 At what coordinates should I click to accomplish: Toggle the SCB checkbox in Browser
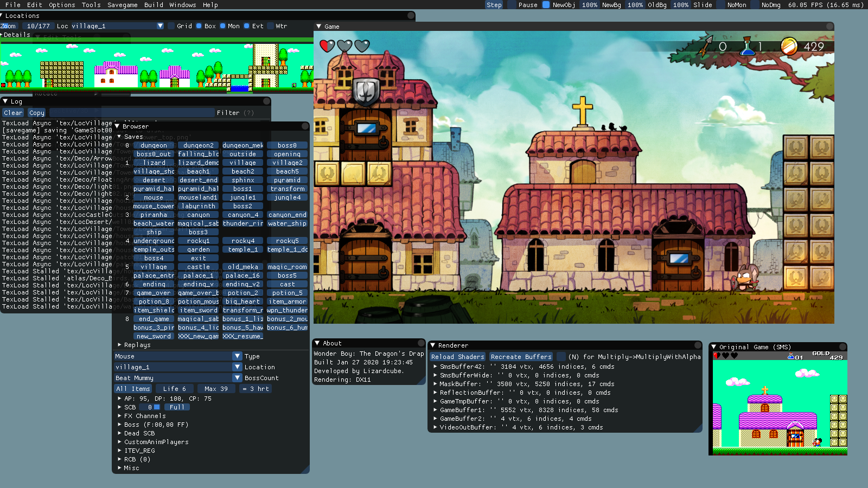click(x=157, y=407)
